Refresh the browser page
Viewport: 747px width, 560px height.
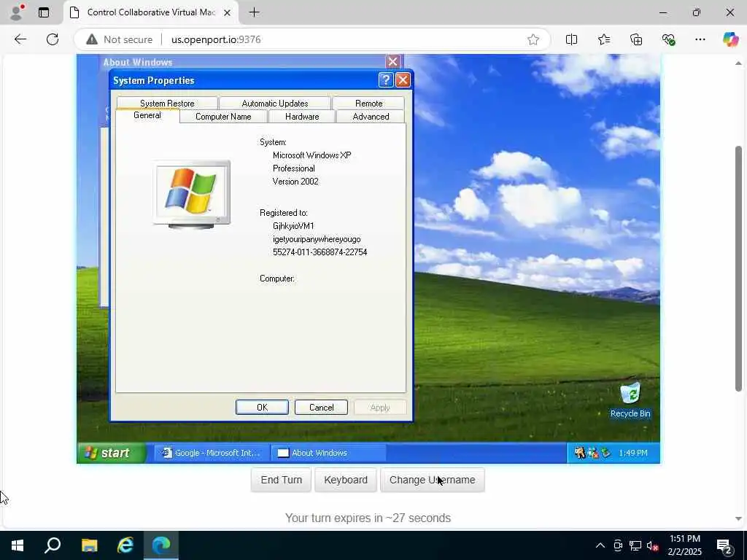tap(53, 39)
